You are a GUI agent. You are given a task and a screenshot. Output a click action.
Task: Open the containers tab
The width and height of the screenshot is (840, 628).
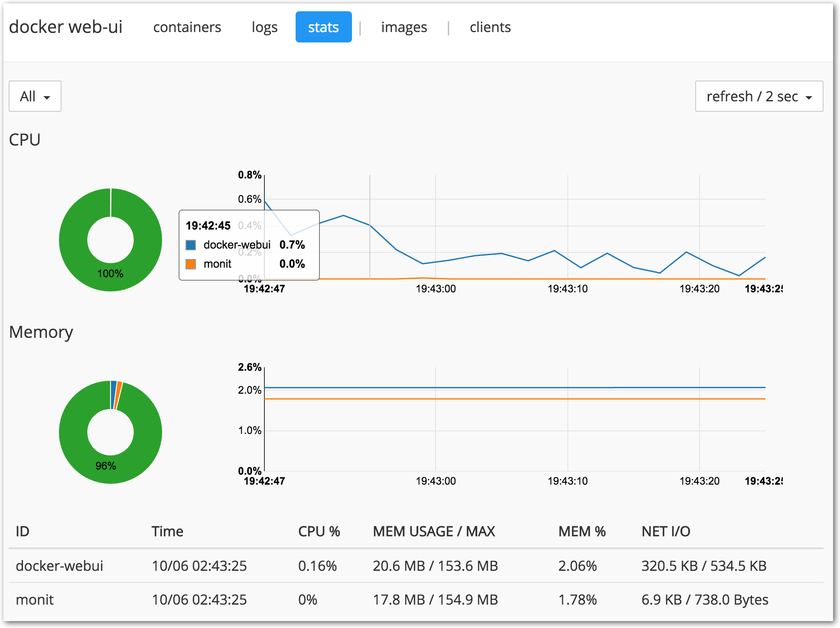point(187,27)
